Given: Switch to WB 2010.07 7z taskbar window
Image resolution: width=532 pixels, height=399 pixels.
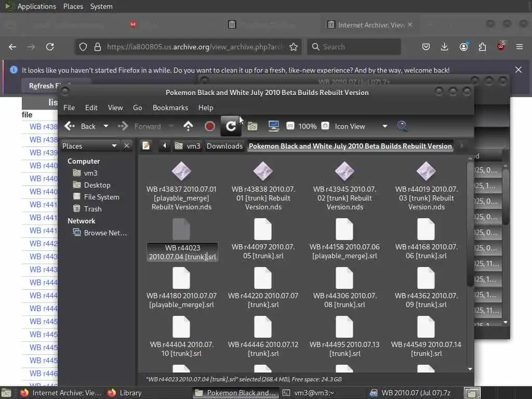Looking at the screenshot, I should click(411, 393).
